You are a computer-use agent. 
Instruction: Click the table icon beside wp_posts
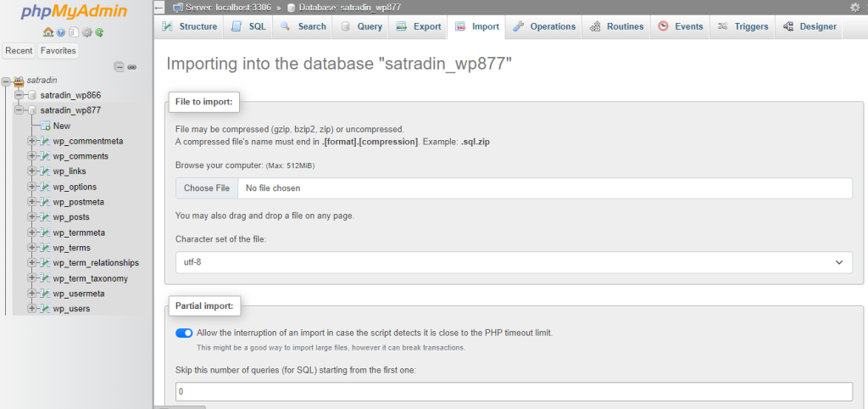45,217
